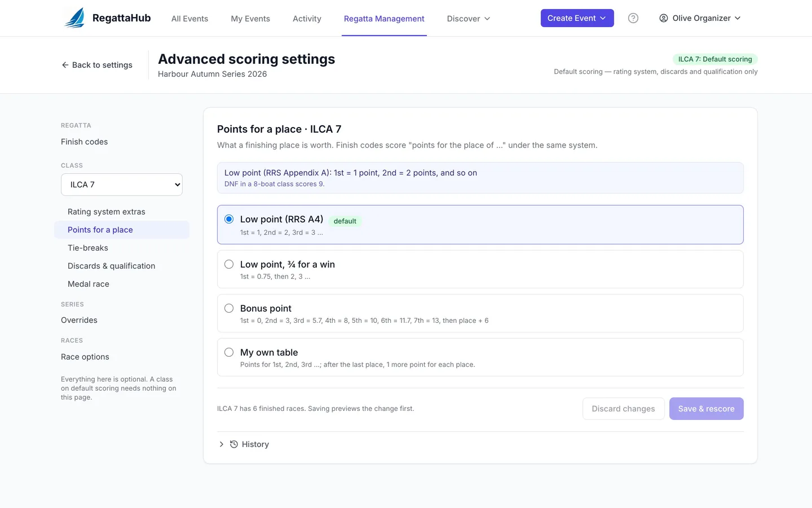Open Rating system extras section
Image resolution: width=812 pixels, height=508 pixels.
pos(122,212)
